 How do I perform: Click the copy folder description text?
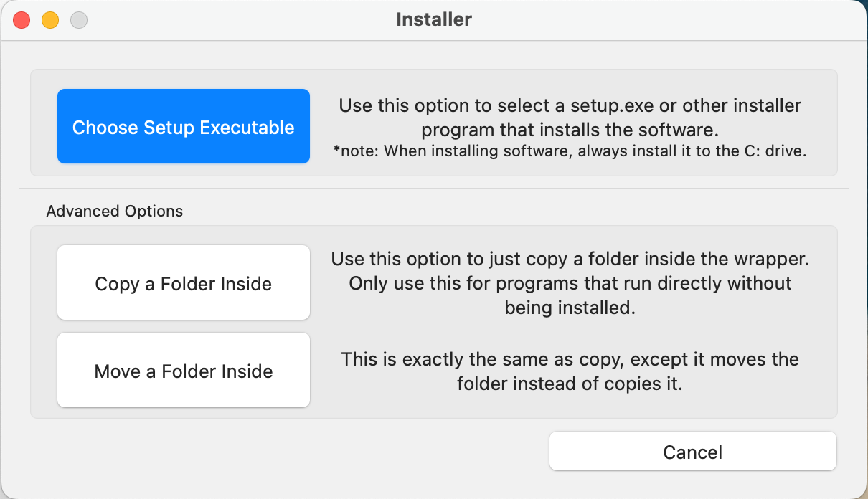tap(570, 283)
